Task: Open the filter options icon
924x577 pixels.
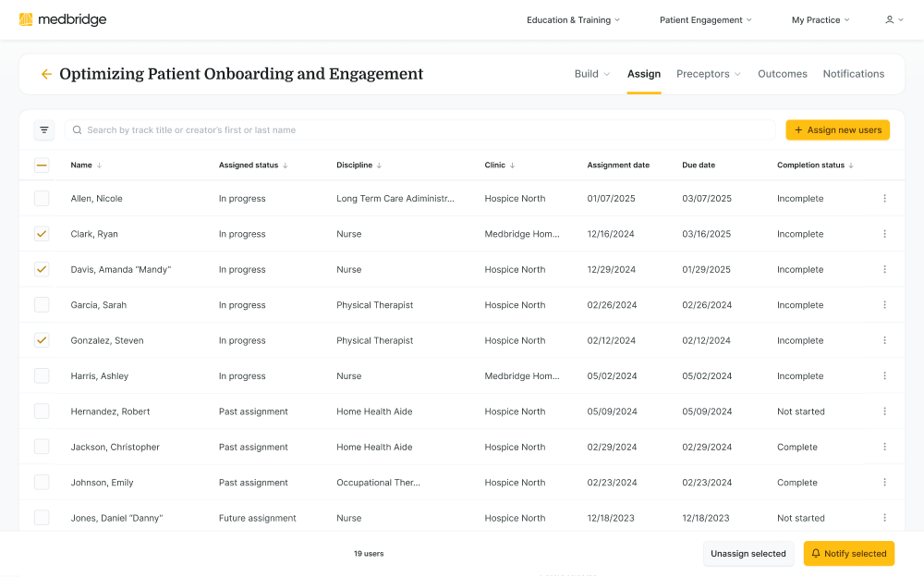Action: pos(44,129)
